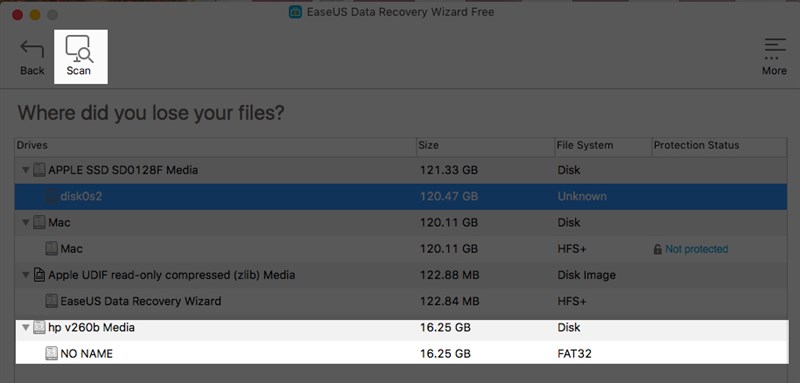The image size is (800, 383).
Task: Click the lock icon beside Not protected
Action: click(x=658, y=249)
